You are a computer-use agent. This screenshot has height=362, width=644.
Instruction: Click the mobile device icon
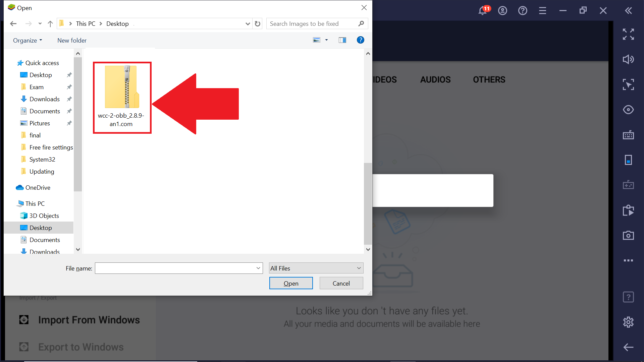coord(629,159)
